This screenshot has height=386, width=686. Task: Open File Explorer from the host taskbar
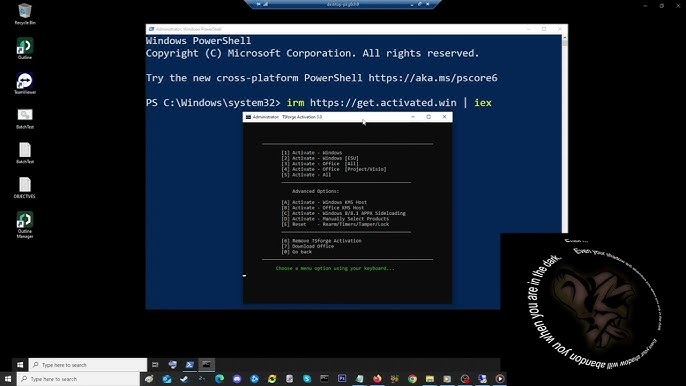point(430,379)
